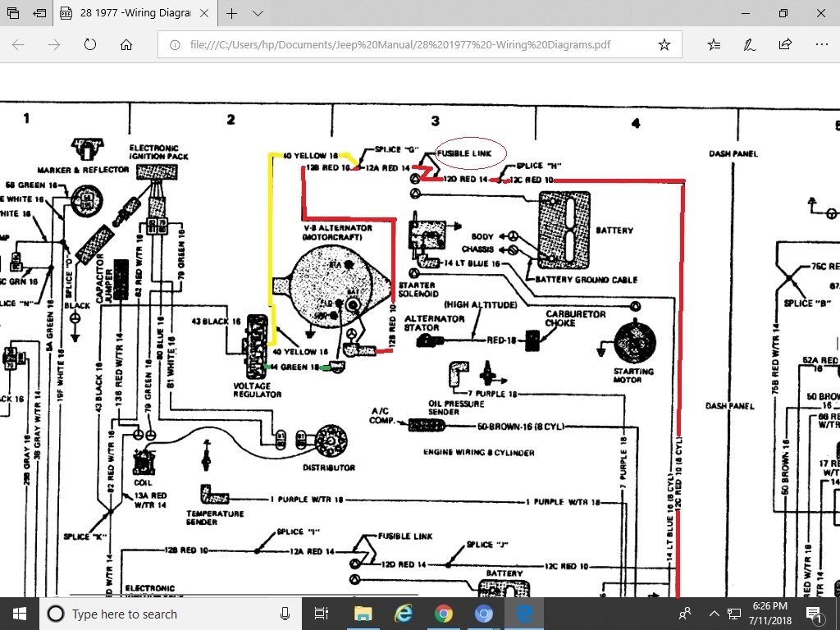840x630 pixels.
Task: Open the Favorites hub panel
Action: click(714, 44)
